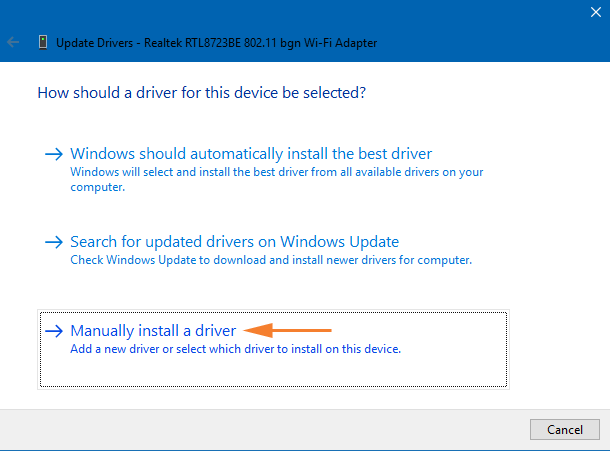
Task: Click description 'Add a new driver or select'
Action: pyautogui.click(x=235, y=349)
